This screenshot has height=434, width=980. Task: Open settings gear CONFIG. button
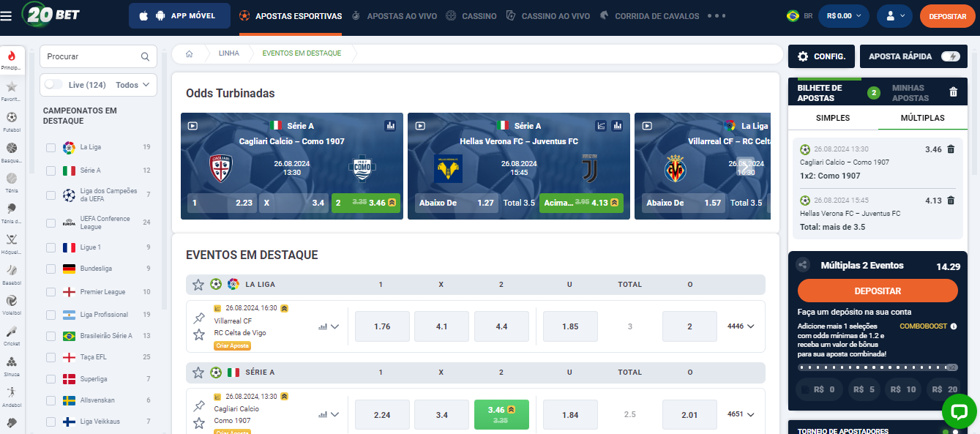click(821, 56)
